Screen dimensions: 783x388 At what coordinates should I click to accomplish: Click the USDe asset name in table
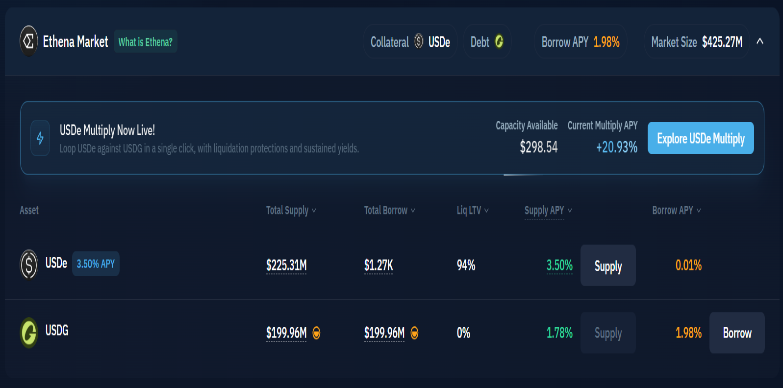(x=56, y=263)
